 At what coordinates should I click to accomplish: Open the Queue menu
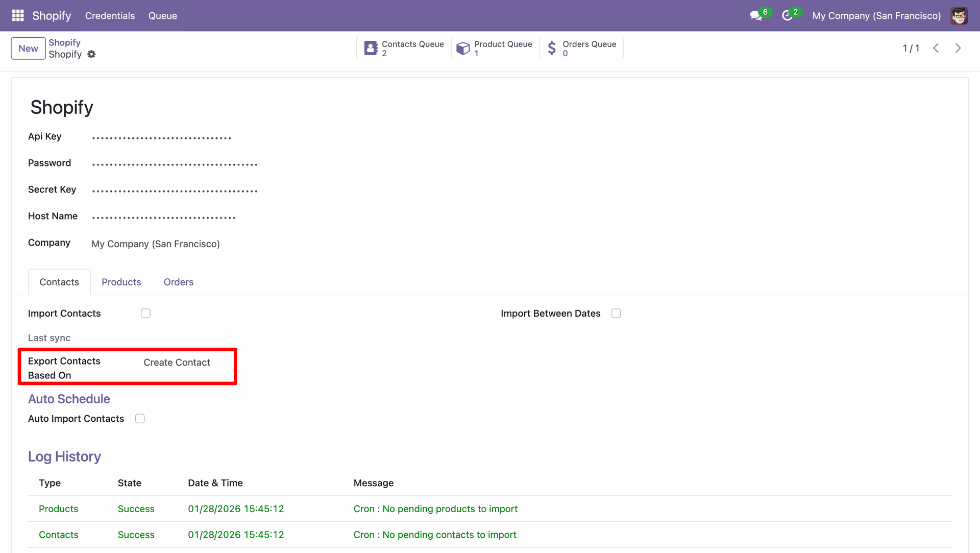[162, 16]
